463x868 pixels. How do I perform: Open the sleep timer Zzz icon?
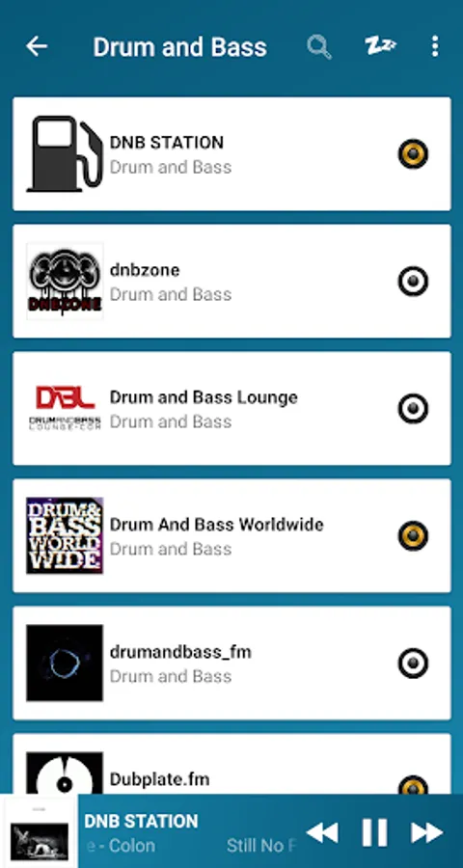(380, 46)
